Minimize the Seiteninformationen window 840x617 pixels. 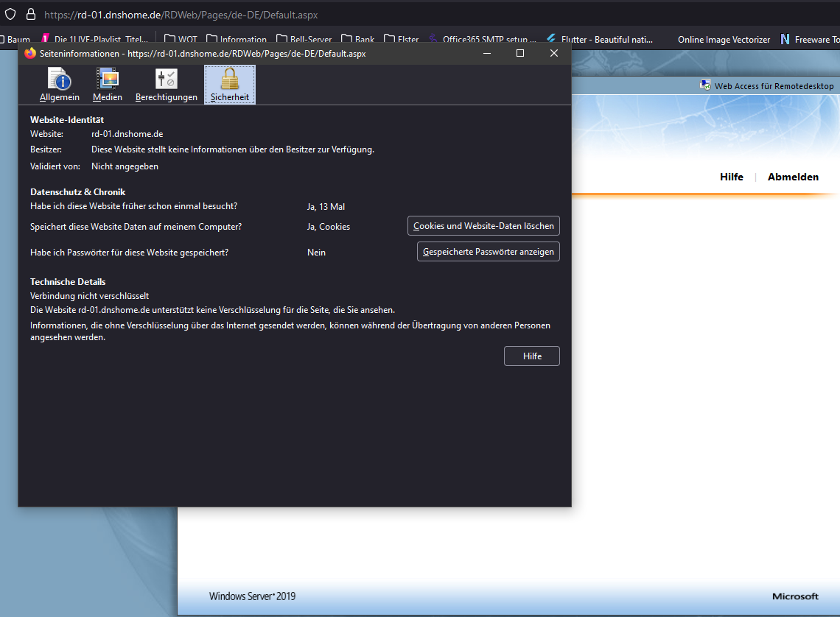(x=487, y=53)
